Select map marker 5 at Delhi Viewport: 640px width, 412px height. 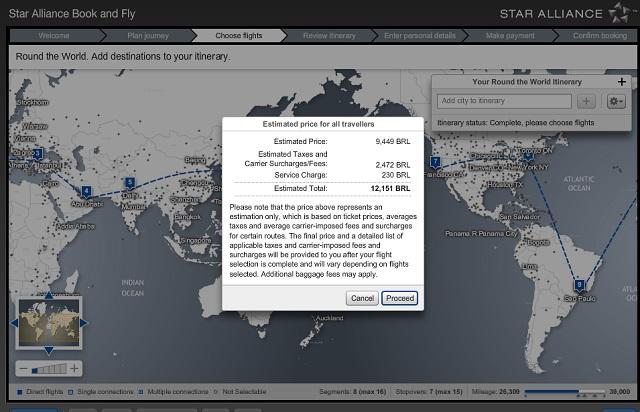129,183
